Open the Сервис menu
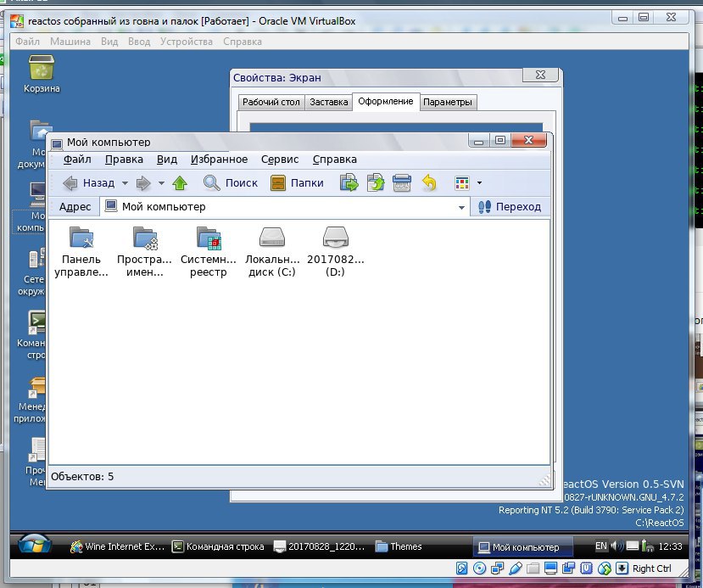Image resolution: width=703 pixels, height=588 pixels. click(x=280, y=160)
